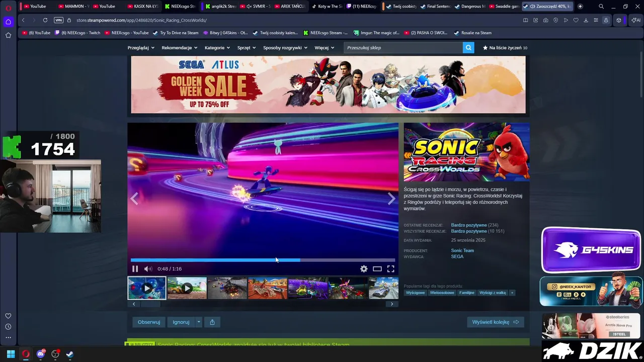Open Opera snapshot camera icon
The image size is (644, 362).
(x=545, y=20)
